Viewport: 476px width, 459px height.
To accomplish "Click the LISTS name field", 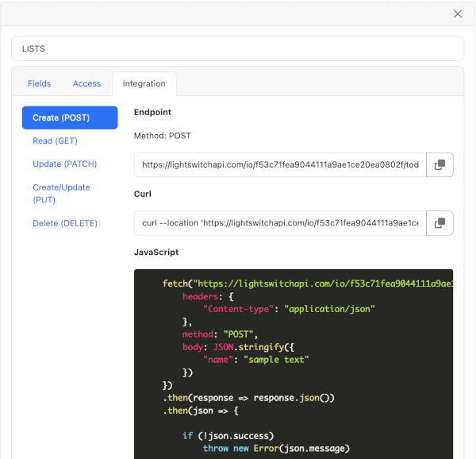I will (x=238, y=48).
